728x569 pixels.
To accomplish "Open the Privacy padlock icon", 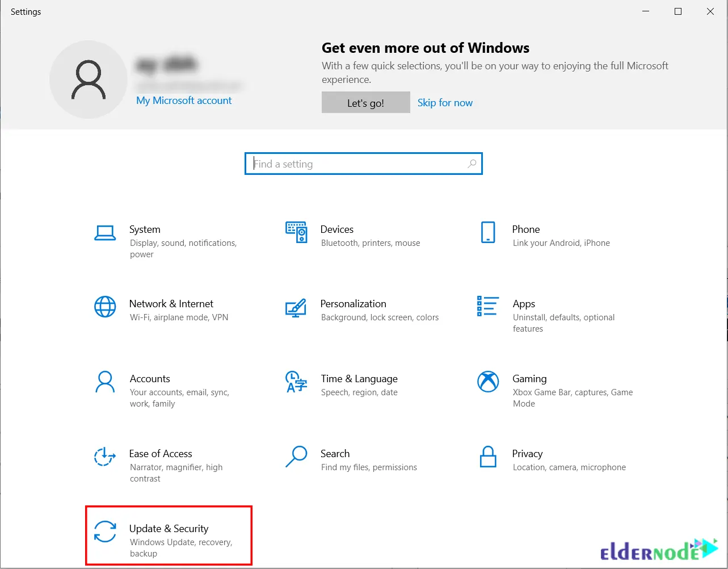I will coord(488,457).
